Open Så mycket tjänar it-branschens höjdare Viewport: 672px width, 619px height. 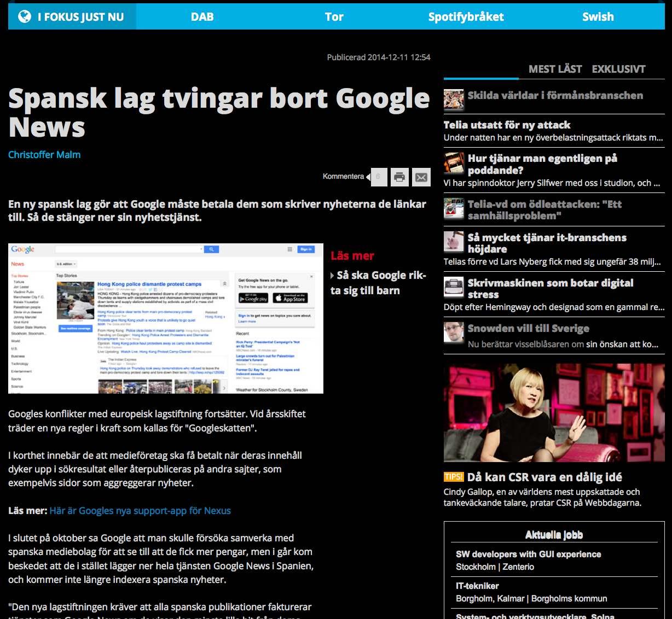(x=547, y=243)
